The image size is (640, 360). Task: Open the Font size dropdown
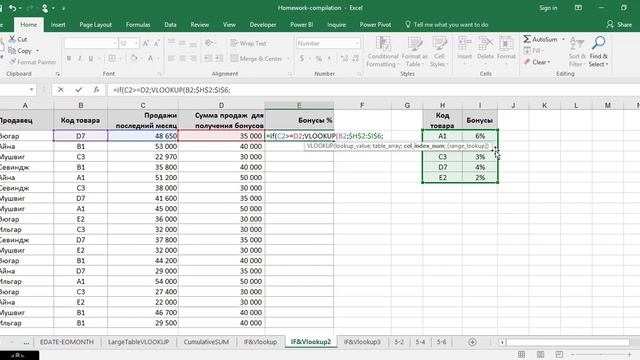coord(136,43)
